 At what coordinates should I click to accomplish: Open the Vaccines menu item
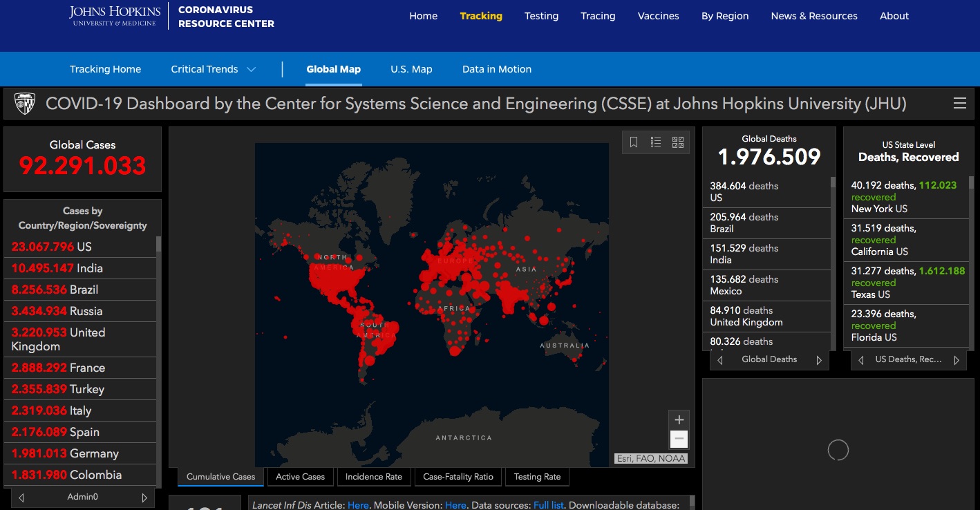click(x=658, y=16)
